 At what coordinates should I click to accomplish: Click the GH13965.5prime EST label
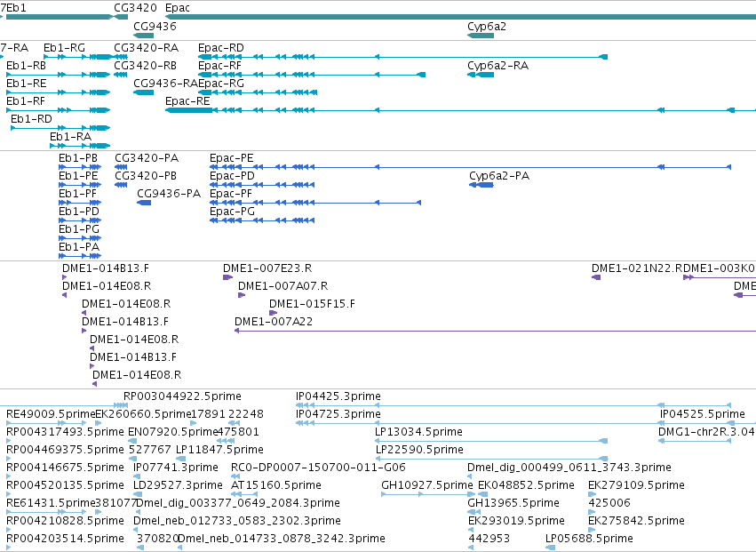[x=513, y=504]
